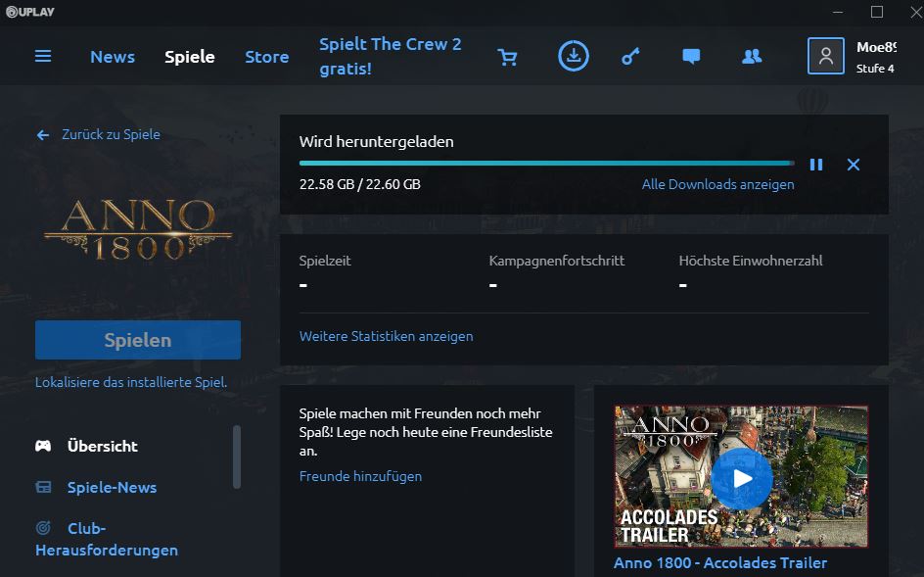Screen dimensions: 924x577
Task: Open the downloads manager icon
Action: pos(574,56)
